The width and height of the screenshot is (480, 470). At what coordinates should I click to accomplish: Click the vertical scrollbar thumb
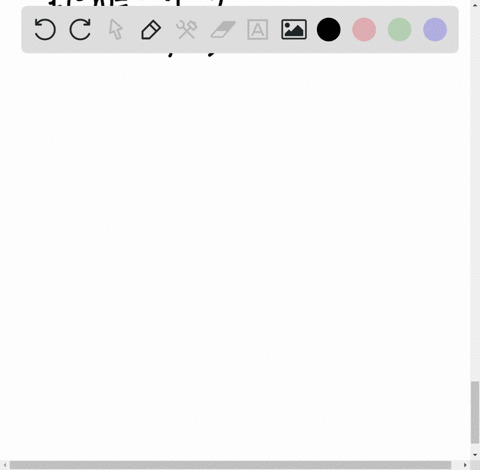[x=475, y=413]
